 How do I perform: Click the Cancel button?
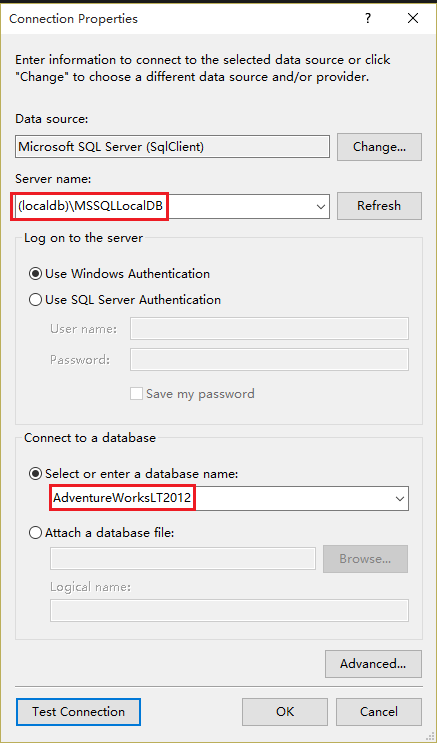pos(379,712)
